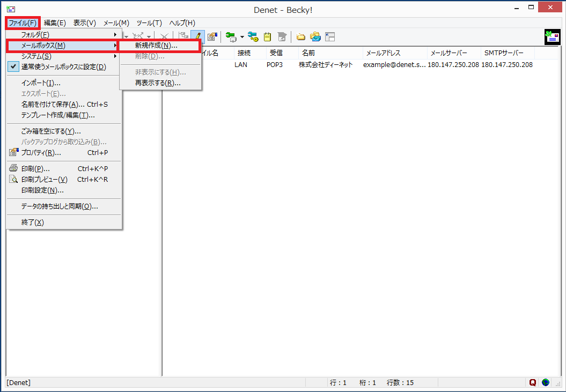Click the grayed-out crossed arrows toolbar icon
The height and width of the screenshot is (392, 566).
click(x=138, y=36)
